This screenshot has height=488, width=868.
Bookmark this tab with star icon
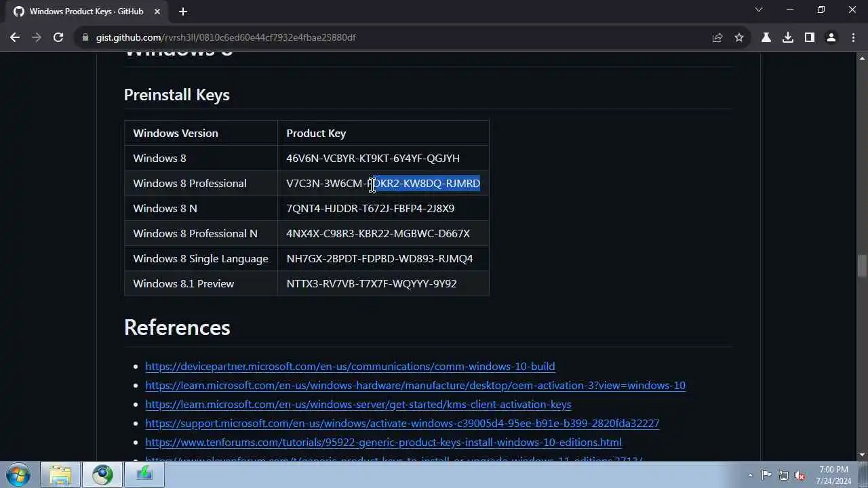[x=739, y=37]
